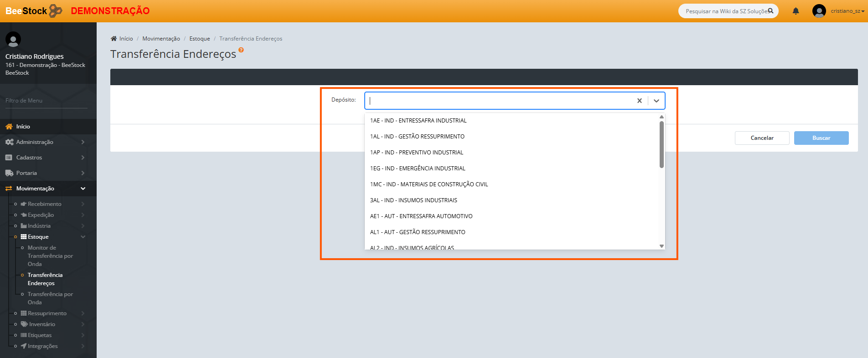Collapse the Depósito dropdown arrow

pyautogui.click(x=656, y=101)
